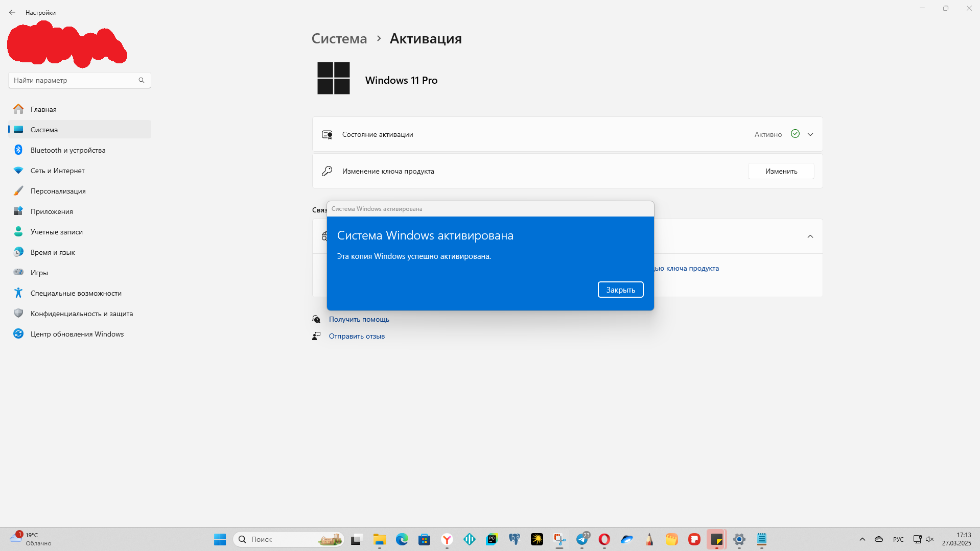Open Время и язык settings
Viewport: 980px width, 551px height.
(x=80, y=252)
